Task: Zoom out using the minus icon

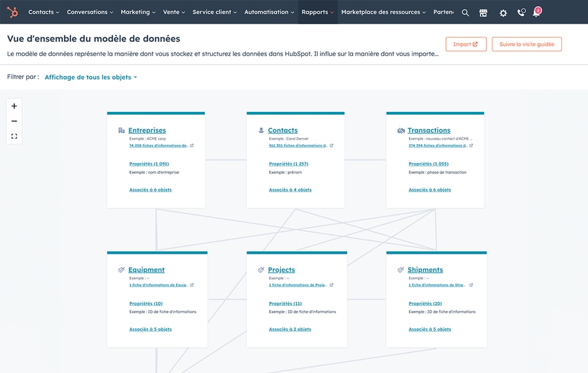Action: [14, 121]
